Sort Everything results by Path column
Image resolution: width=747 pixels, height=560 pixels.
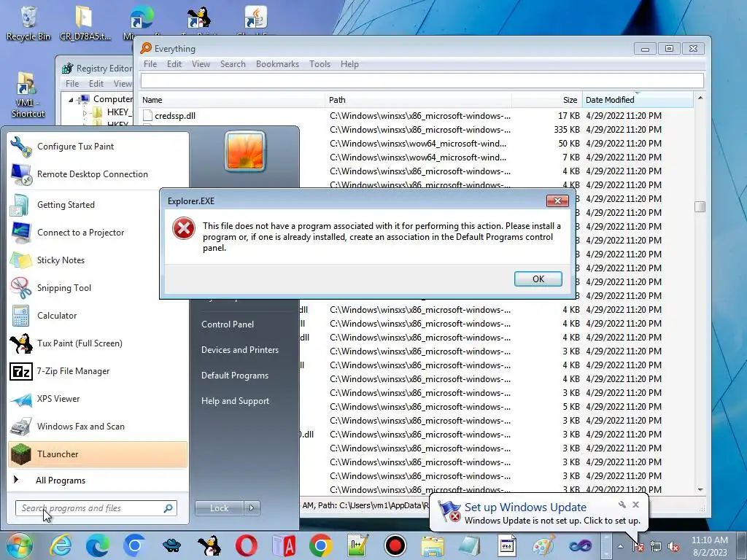click(418, 100)
